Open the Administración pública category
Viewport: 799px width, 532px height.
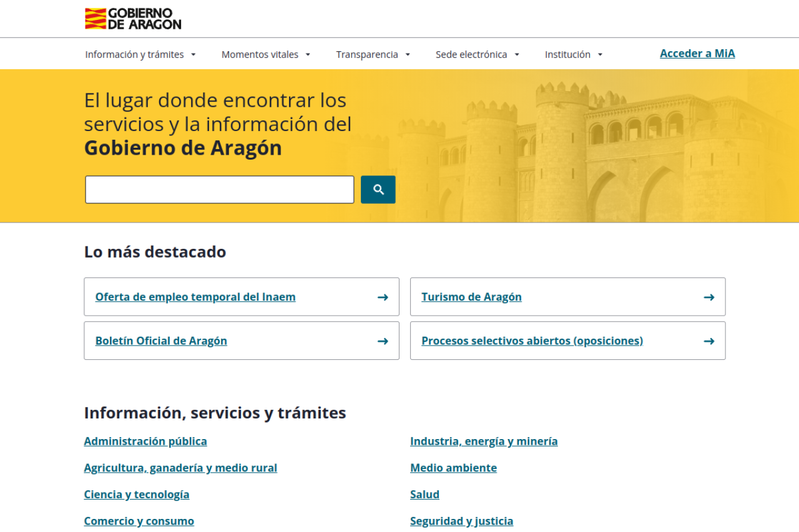click(145, 441)
